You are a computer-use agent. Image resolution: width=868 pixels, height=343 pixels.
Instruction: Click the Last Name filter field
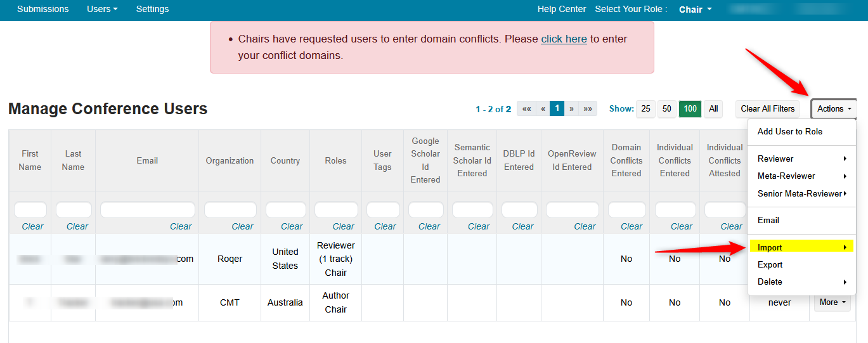74,210
